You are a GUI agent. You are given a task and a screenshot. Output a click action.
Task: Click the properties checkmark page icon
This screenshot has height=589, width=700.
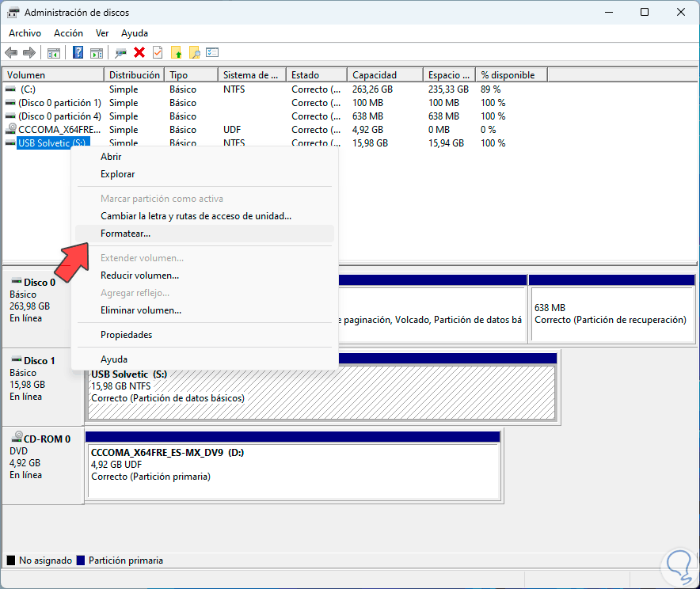pyautogui.click(x=158, y=53)
